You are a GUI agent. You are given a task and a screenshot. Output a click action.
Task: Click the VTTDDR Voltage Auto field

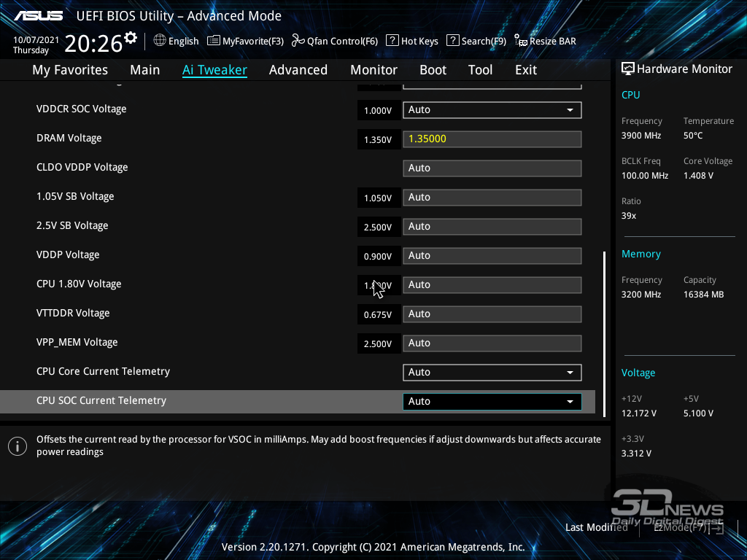[x=492, y=314]
